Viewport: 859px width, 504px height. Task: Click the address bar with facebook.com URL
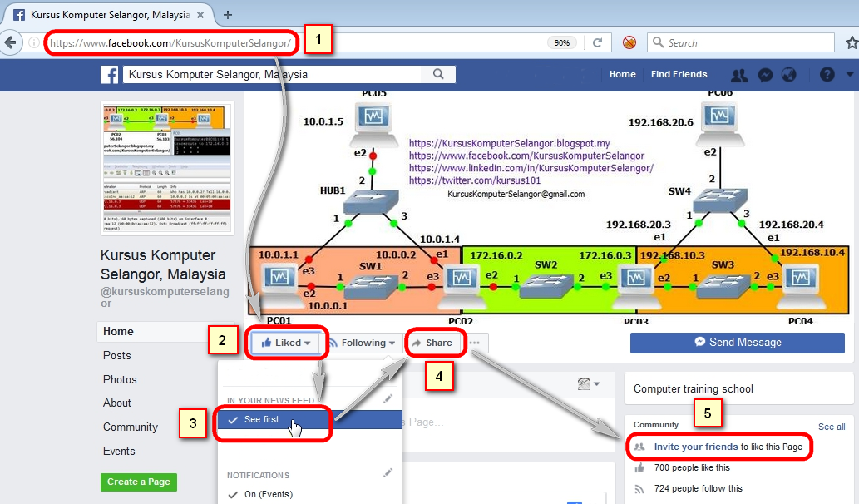tap(296, 42)
